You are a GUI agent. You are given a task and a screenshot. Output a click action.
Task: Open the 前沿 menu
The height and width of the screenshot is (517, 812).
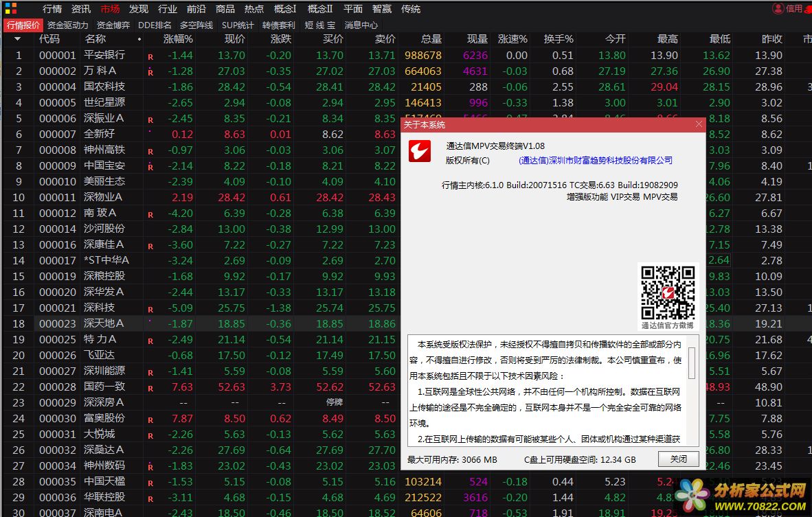click(x=196, y=9)
